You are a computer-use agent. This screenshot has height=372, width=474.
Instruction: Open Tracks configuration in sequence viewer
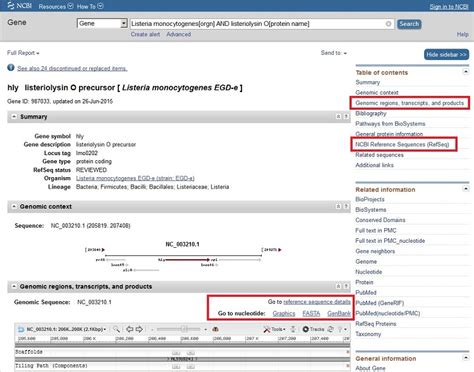[x=313, y=329]
